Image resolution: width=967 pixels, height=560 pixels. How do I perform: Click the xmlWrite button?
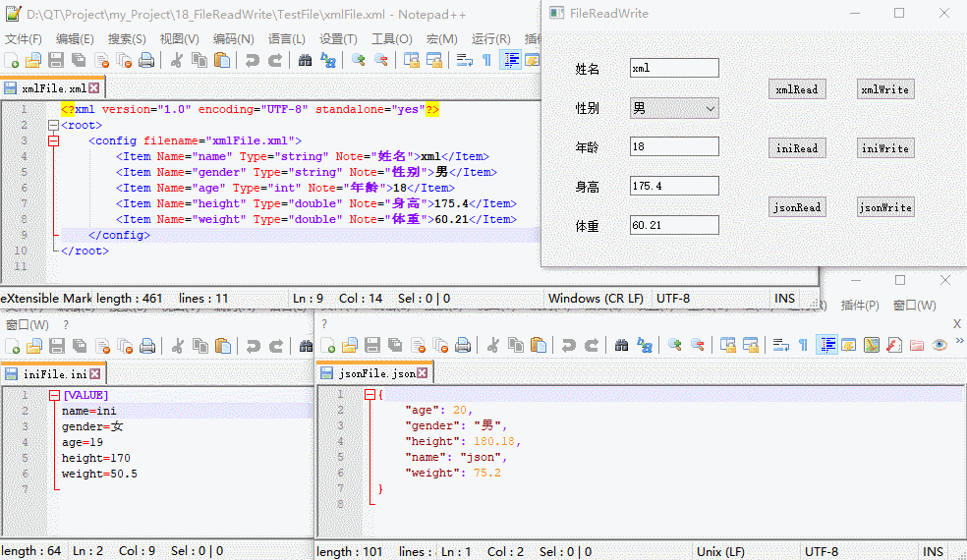[885, 89]
